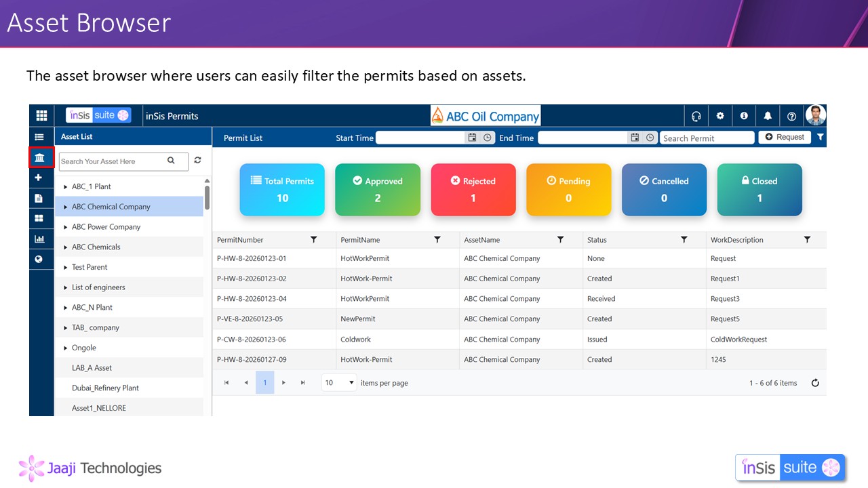Click the globe icon in sidebar

[39, 259]
